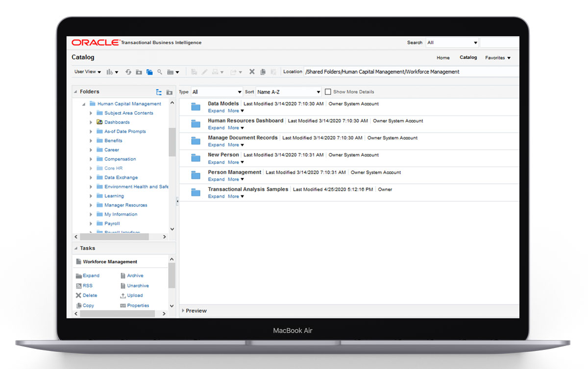The width and height of the screenshot is (588, 369).
Task: Click the Transactional Analysis Samples folder icon
Action: click(196, 192)
